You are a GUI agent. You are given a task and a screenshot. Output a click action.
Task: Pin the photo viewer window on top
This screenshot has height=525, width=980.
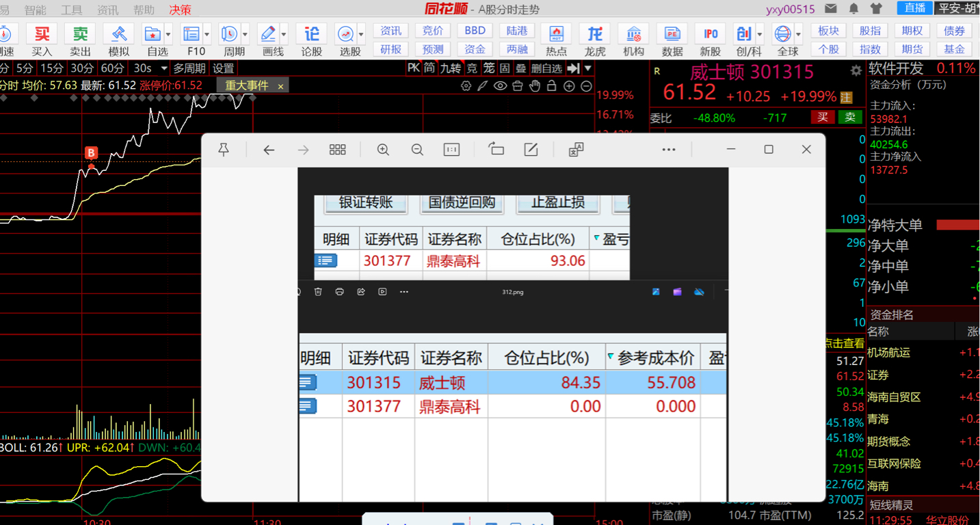click(x=224, y=150)
